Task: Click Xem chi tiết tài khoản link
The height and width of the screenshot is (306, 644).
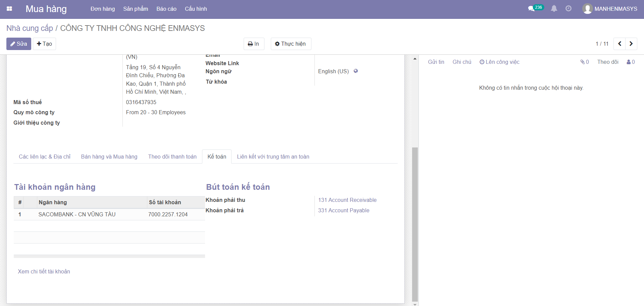Action: [44, 272]
